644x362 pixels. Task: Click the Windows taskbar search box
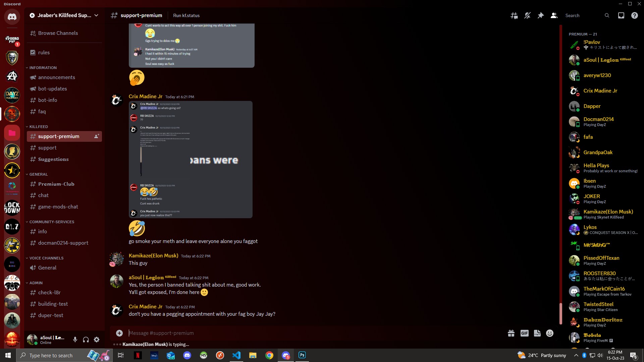coord(64,355)
